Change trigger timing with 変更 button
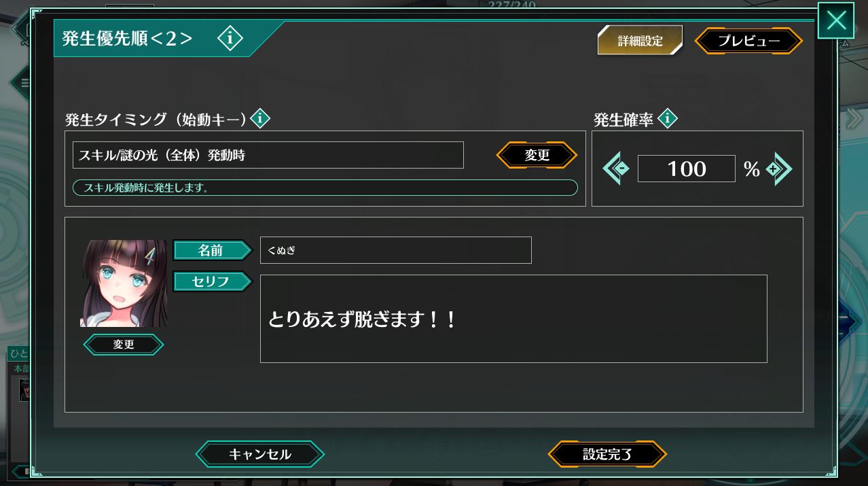 pyautogui.click(x=537, y=155)
